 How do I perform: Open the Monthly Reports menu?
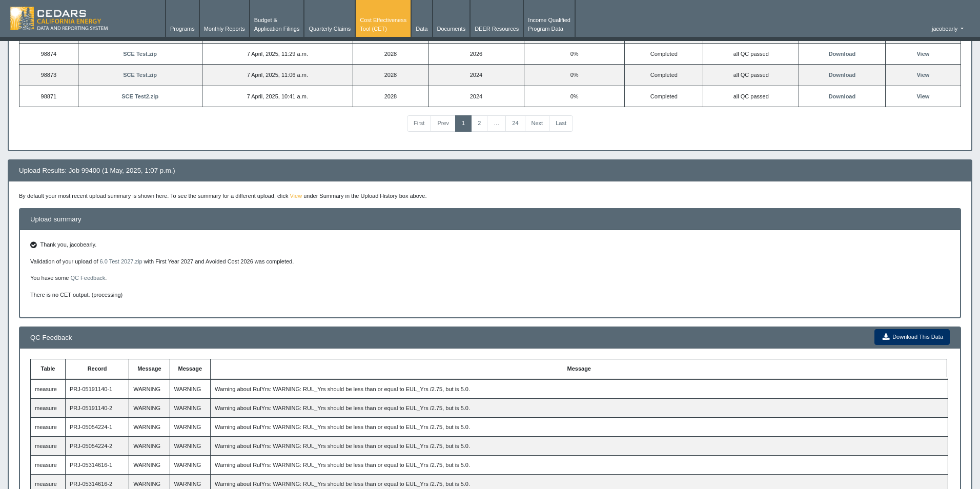pyautogui.click(x=224, y=29)
